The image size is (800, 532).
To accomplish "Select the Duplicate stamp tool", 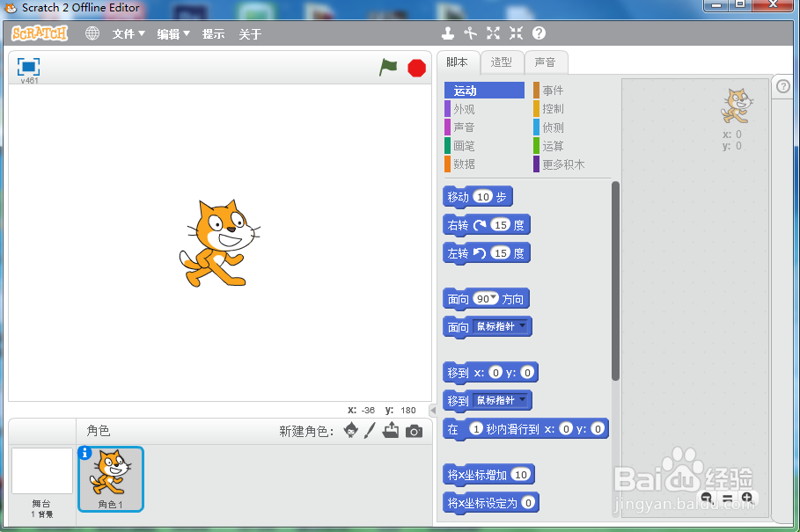I will point(448,33).
